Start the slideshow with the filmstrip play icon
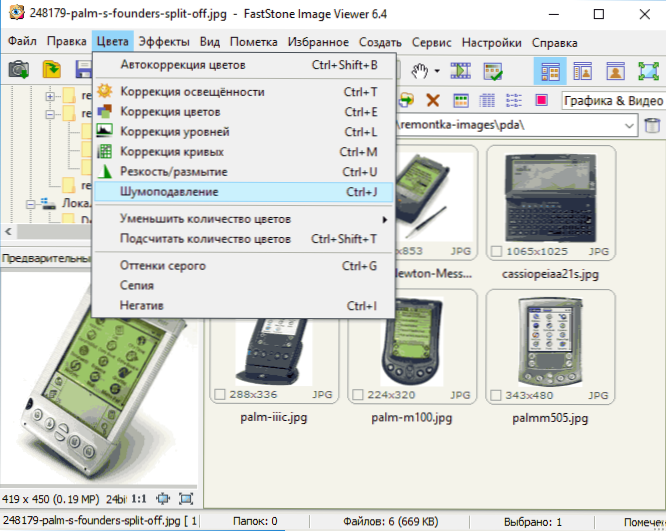 (x=460, y=71)
